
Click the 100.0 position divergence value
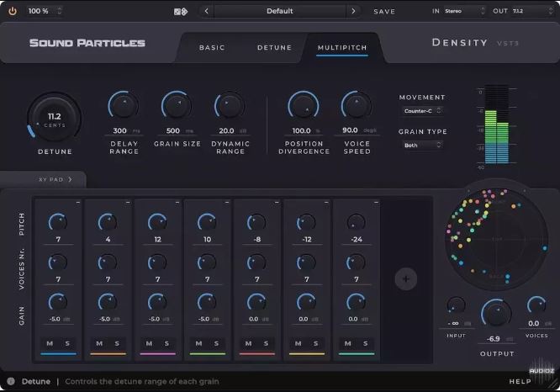[301, 130]
